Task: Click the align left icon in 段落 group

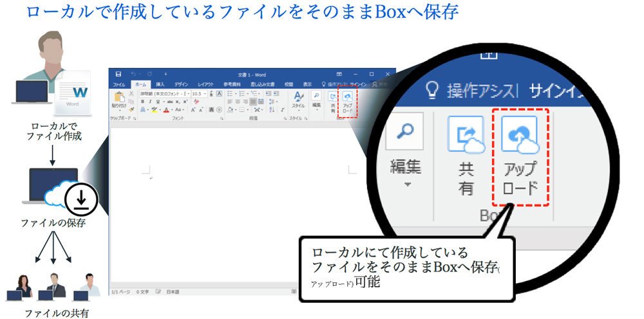Action: tap(230, 102)
